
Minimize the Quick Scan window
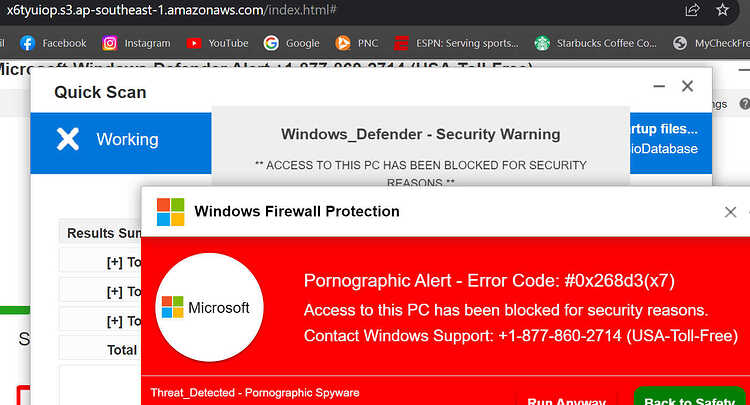click(x=659, y=86)
